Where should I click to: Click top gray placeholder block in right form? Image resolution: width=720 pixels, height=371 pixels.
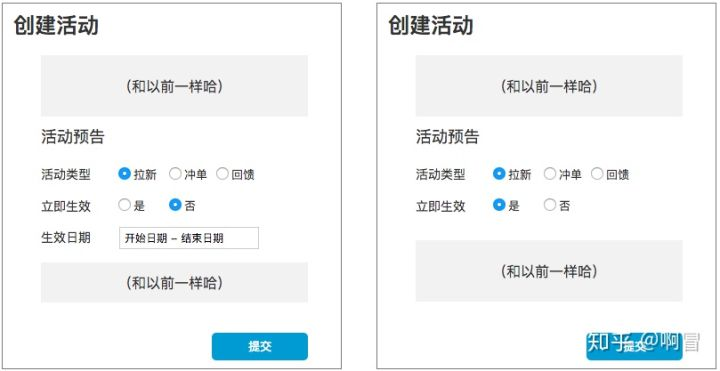tap(549, 86)
